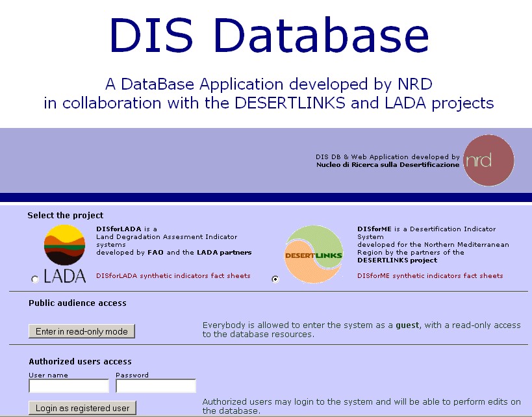This screenshot has width=532, height=417.
Task: Click the LADA project logo
Action: click(x=64, y=253)
